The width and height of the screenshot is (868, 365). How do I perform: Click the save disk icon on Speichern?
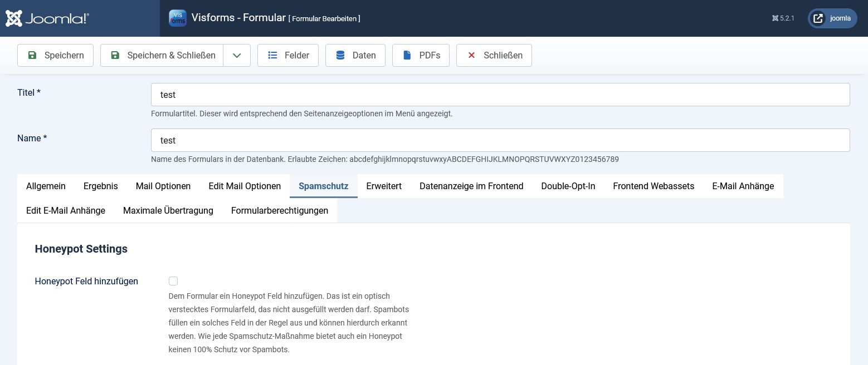click(x=32, y=55)
